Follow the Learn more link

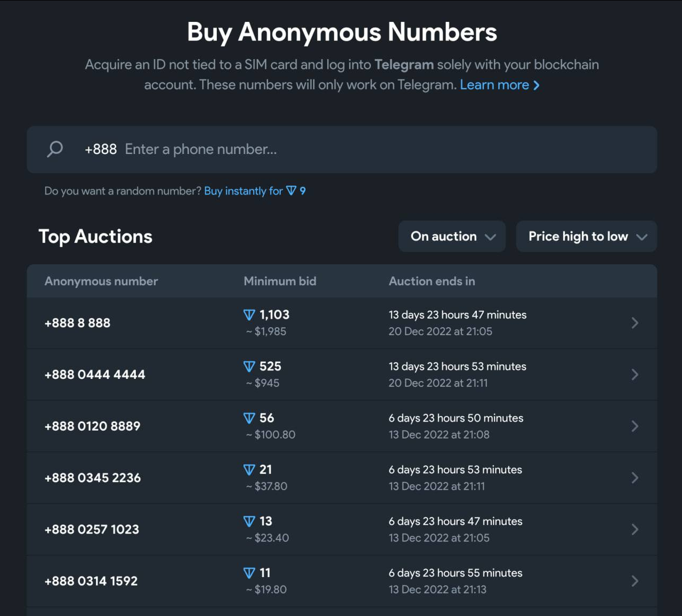coord(499,85)
